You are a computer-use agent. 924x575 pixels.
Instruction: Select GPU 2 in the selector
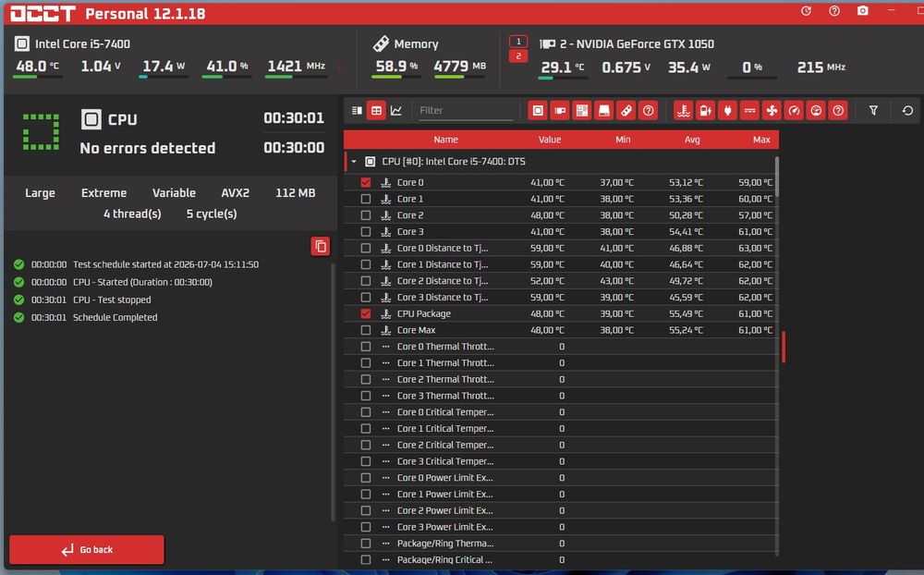click(518, 56)
